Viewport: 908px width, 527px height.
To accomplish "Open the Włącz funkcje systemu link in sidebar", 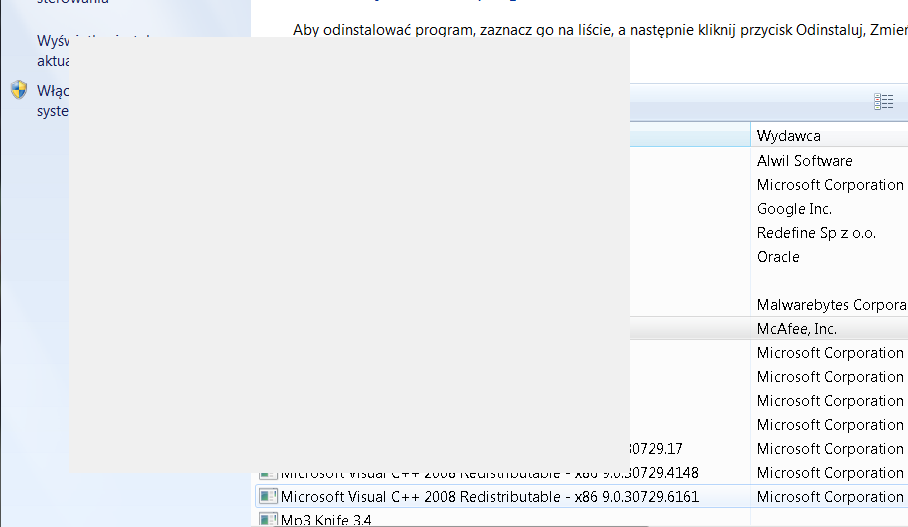I will pos(53,101).
